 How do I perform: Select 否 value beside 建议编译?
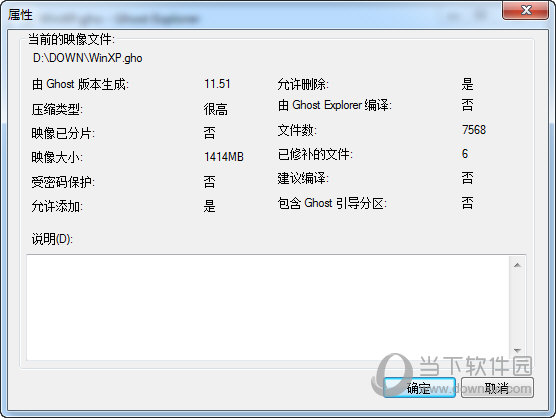coord(467,178)
